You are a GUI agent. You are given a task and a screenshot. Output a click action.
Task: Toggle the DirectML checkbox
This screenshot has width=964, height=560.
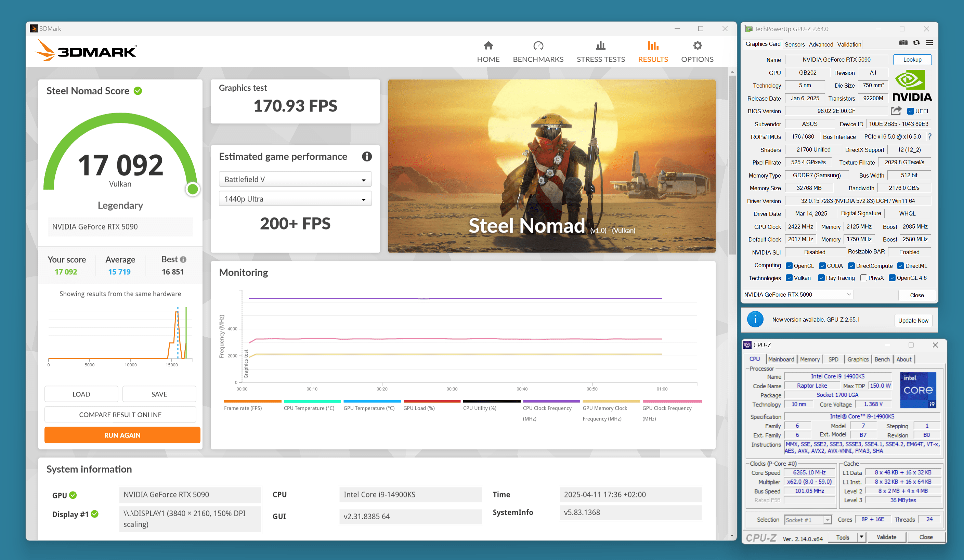pos(900,266)
